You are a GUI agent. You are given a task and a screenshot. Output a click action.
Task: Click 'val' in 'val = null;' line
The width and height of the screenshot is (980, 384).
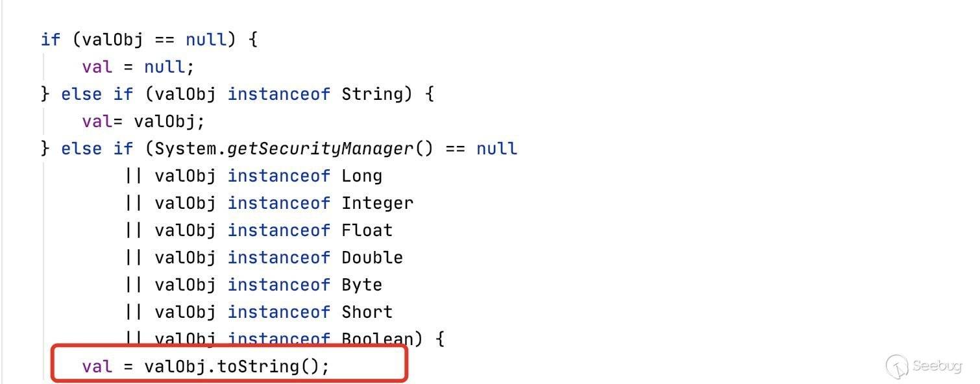point(97,67)
